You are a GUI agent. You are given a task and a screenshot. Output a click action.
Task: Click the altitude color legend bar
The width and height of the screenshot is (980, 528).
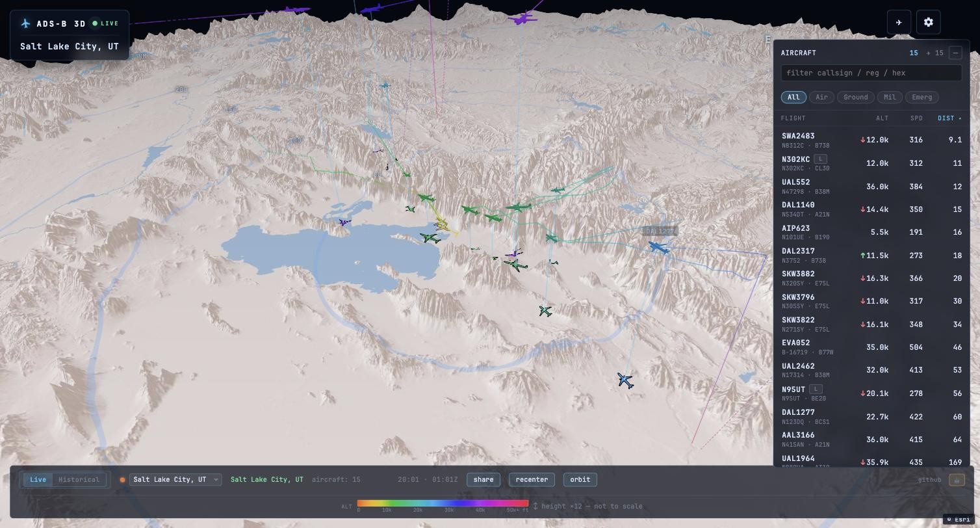coord(443,503)
